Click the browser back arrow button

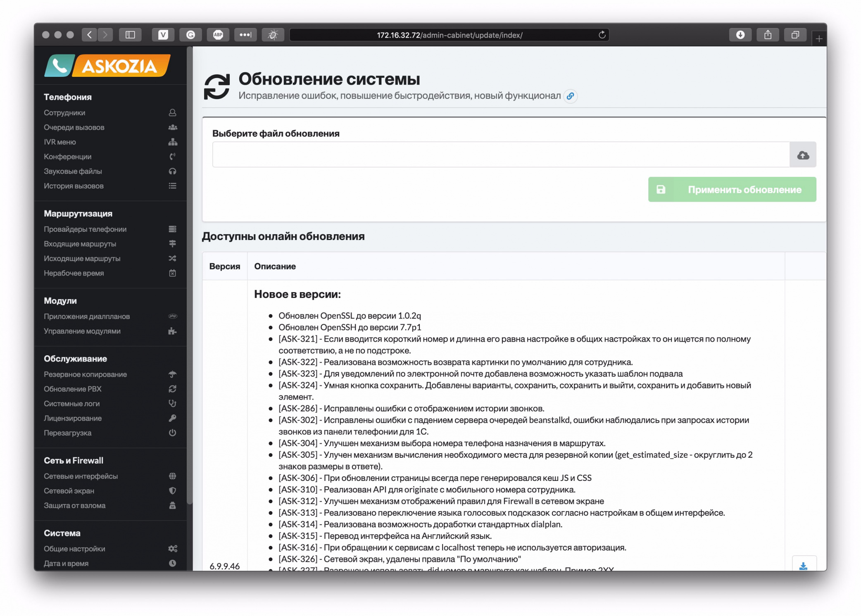pos(90,35)
